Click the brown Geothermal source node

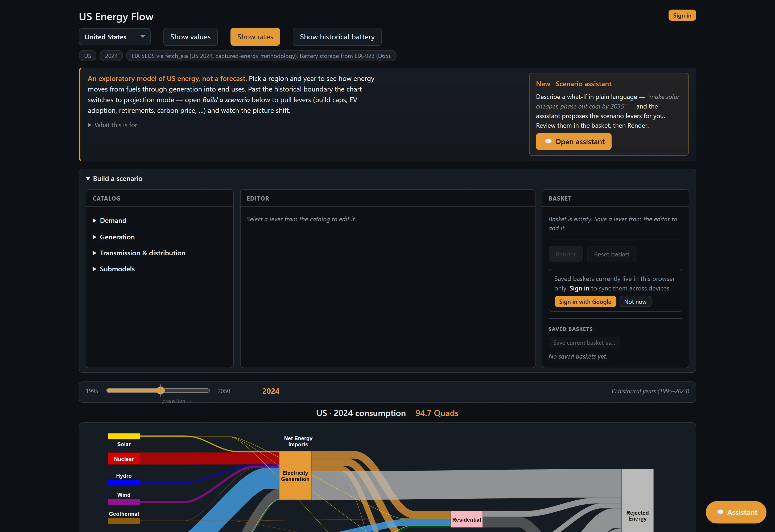point(124,521)
